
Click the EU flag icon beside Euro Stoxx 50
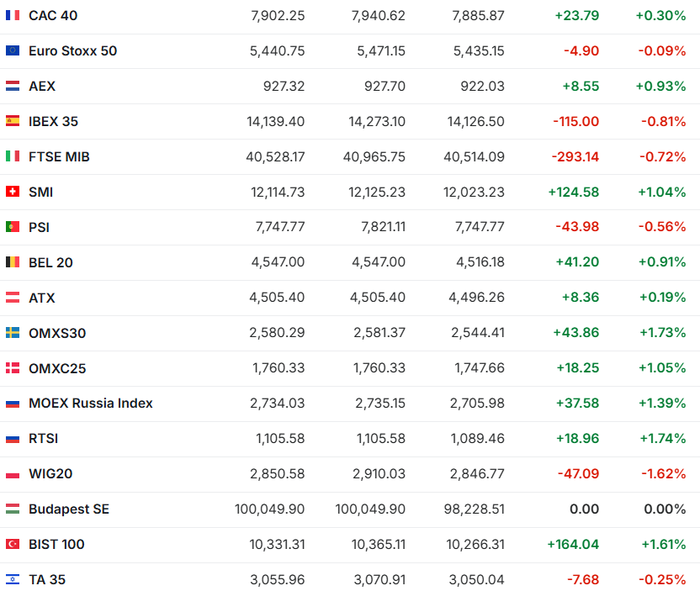pos(13,50)
